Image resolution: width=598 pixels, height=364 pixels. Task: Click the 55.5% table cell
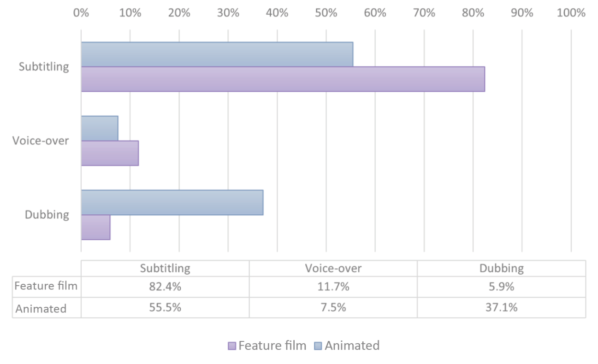coord(165,307)
